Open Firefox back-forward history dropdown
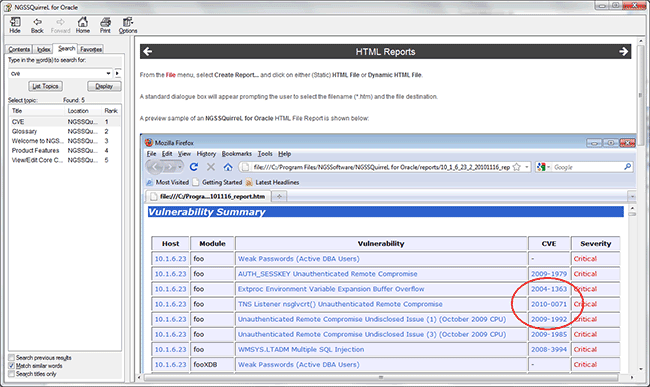The width and height of the screenshot is (650, 387). (179, 167)
